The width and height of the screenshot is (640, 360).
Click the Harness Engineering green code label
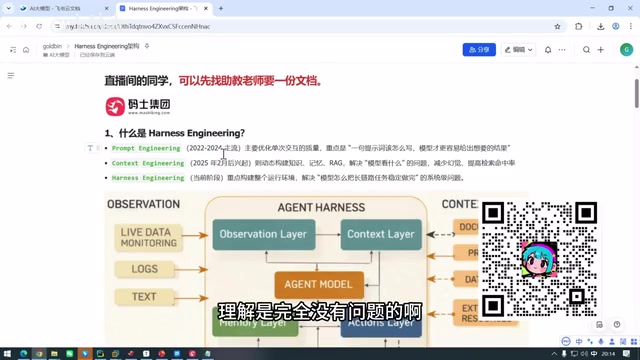point(148,178)
